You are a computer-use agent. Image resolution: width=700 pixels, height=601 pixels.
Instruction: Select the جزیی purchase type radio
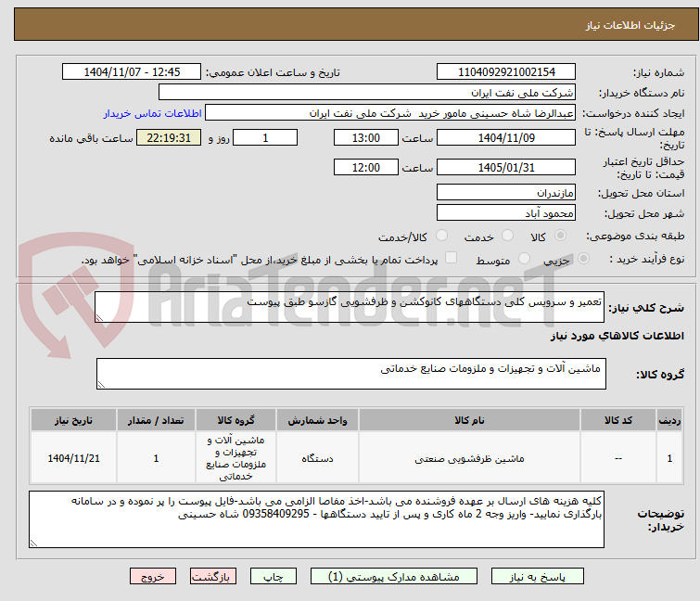click(583, 259)
